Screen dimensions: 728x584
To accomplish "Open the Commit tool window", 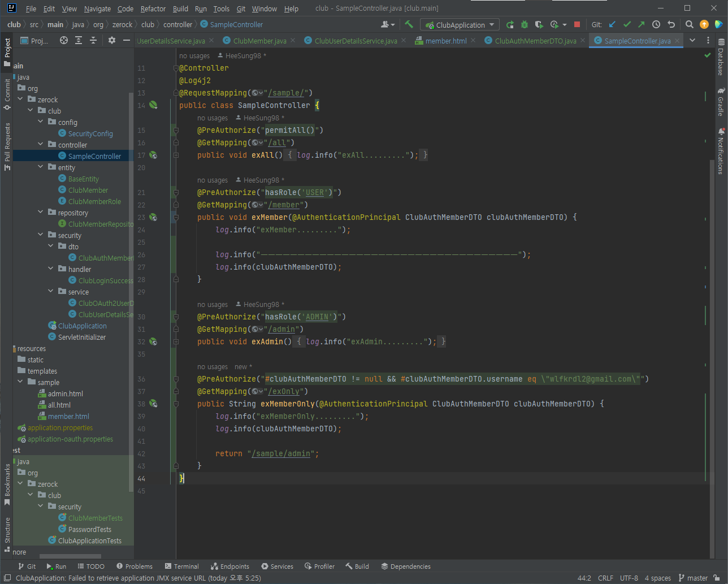I will point(7,94).
